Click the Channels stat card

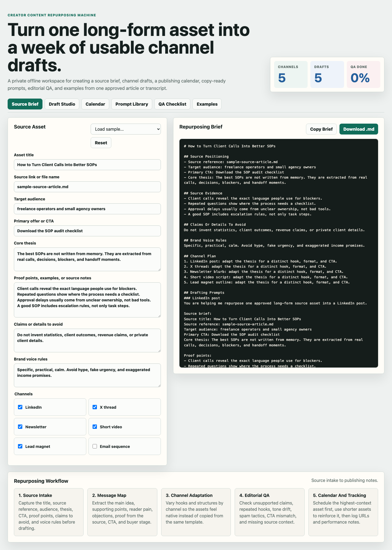coord(291,74)
